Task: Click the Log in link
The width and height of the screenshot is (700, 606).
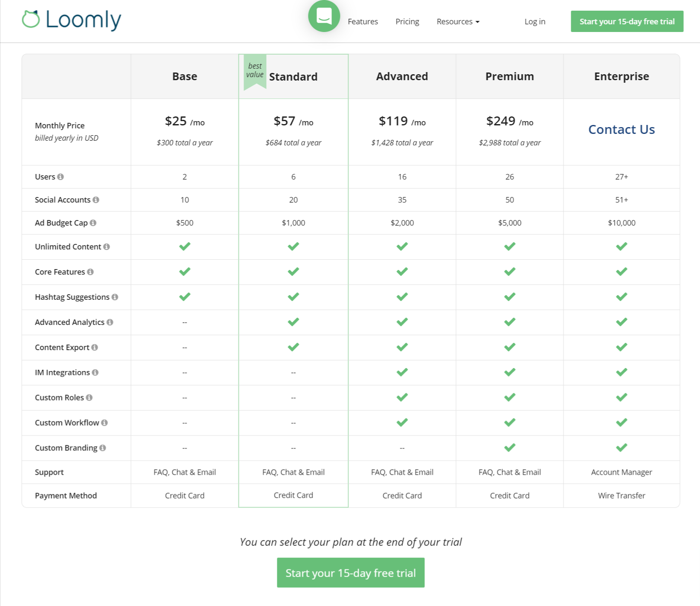Action: (x=535, y=22)
